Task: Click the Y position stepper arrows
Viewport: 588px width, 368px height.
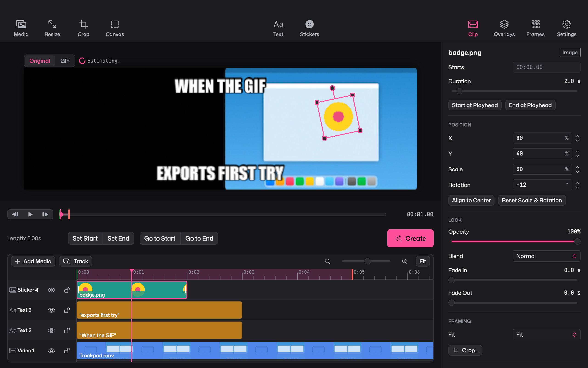Action: coord(577,154)
